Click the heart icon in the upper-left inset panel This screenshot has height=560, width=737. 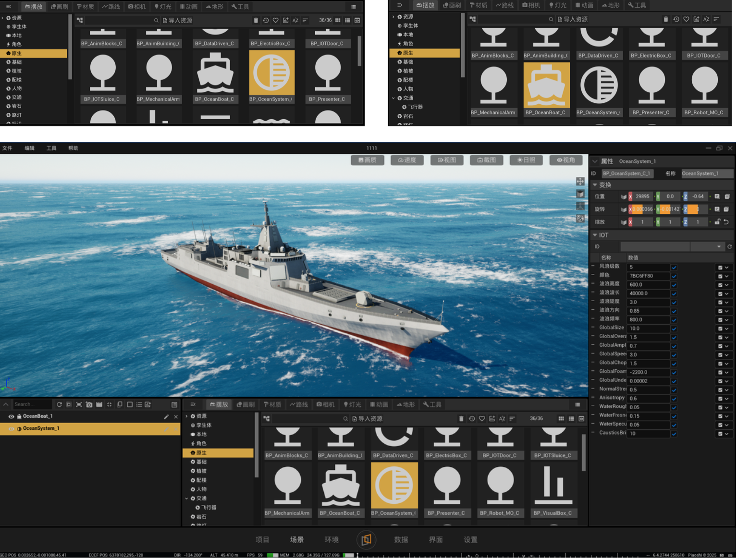pos(276,20)
